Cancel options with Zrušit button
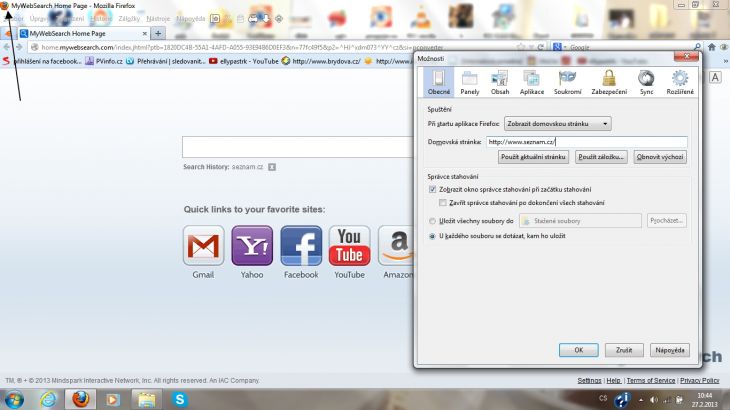Image resolution: width=730 pixels, height=410 pixels. click(624, 350)
